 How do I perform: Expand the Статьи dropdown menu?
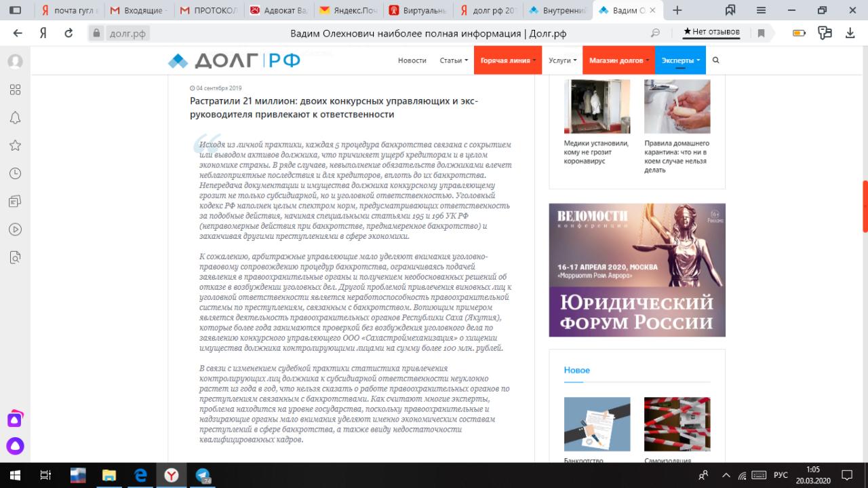point(454,60)
